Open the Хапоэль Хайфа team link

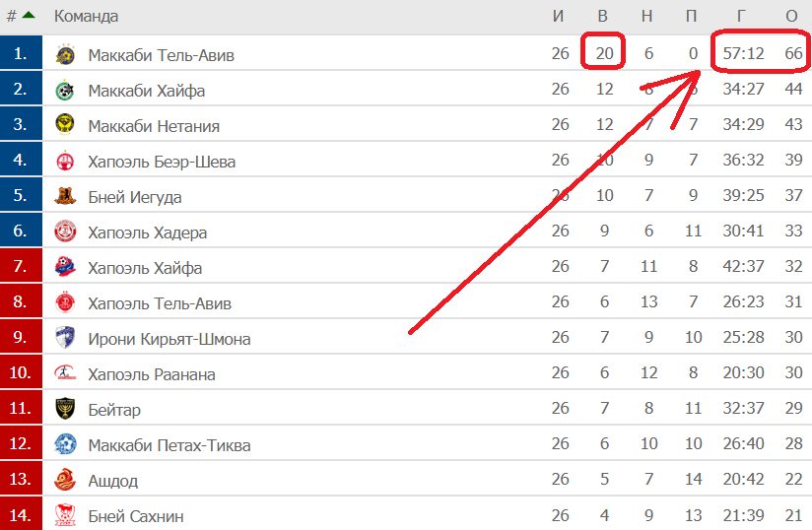pos(145,268)
